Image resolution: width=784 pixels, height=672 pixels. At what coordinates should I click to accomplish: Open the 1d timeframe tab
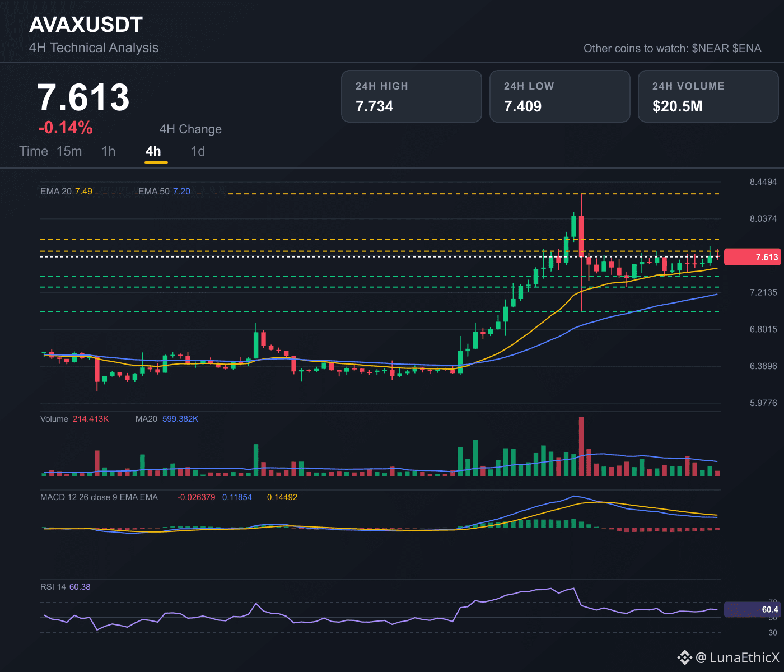(198, 151)
